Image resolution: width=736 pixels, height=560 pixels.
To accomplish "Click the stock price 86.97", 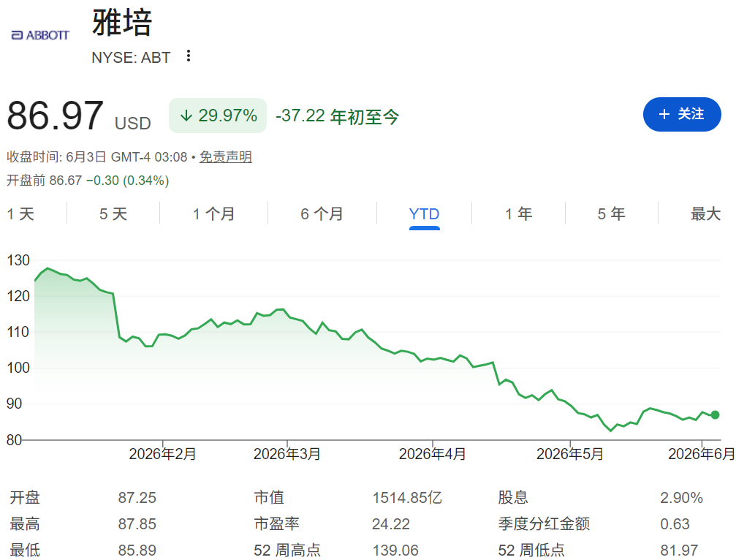I will [x=55, y=116].
